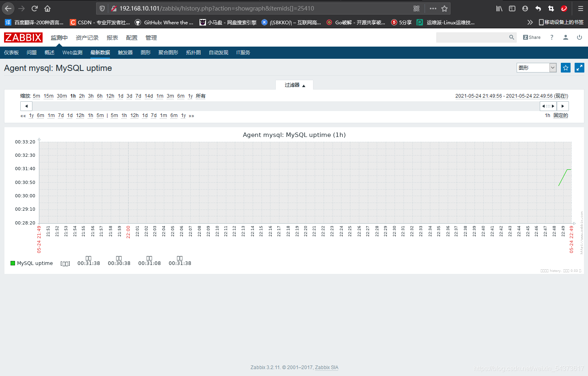Set zoom to 30m
Image resolution: width=588 pixels, height=376 pixels.
coord(62,96)
